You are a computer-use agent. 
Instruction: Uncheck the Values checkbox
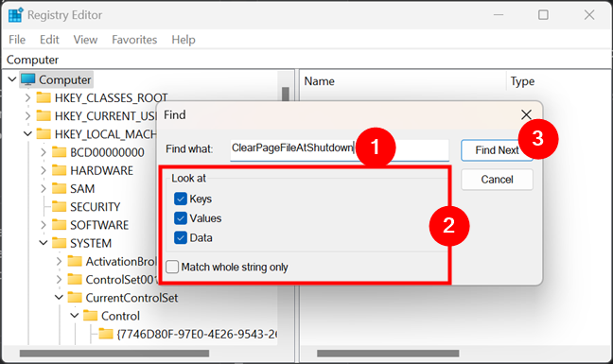(x=181, y=218)
